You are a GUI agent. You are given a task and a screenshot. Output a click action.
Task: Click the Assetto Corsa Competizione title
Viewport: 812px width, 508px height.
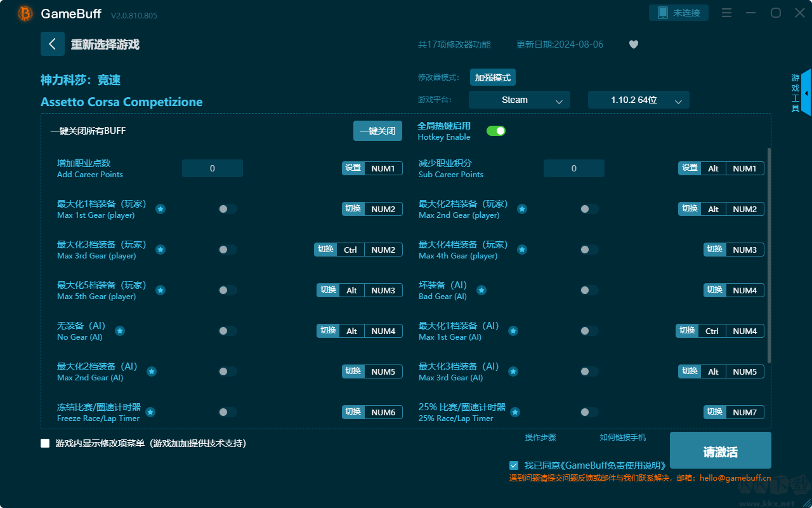(x=122, y=102)
